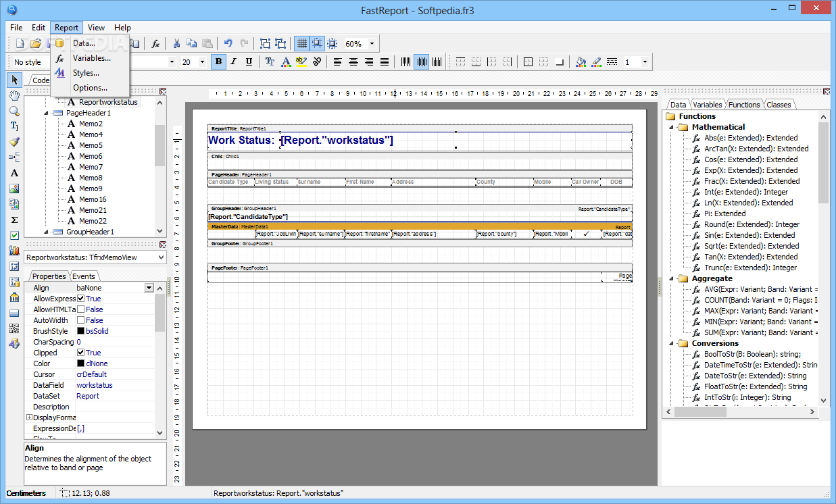
Task: Expand the GroupHeader1 tree node
Action: [47, 232]
